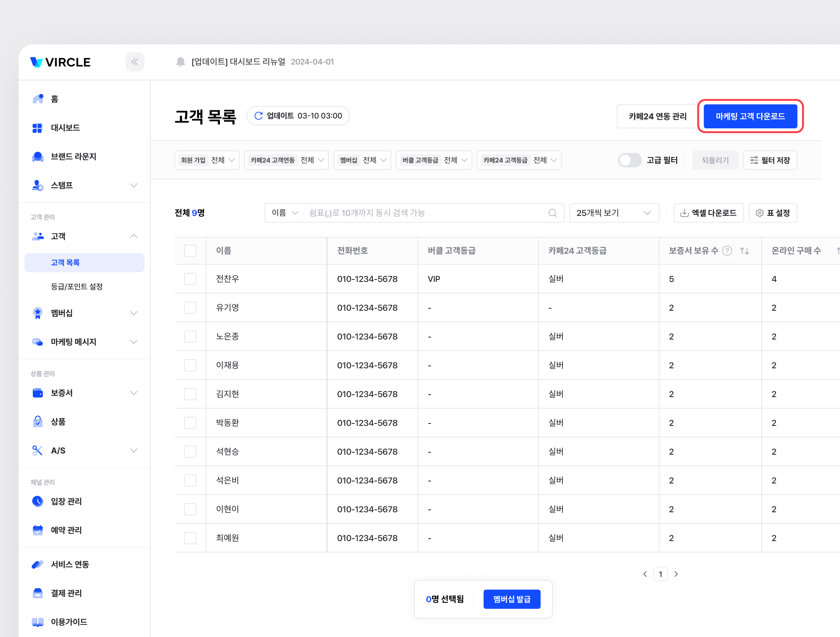Expand the 보증서 sidebar chevron
The height and width of the screenshot is (637, 840).
point(134,393)
